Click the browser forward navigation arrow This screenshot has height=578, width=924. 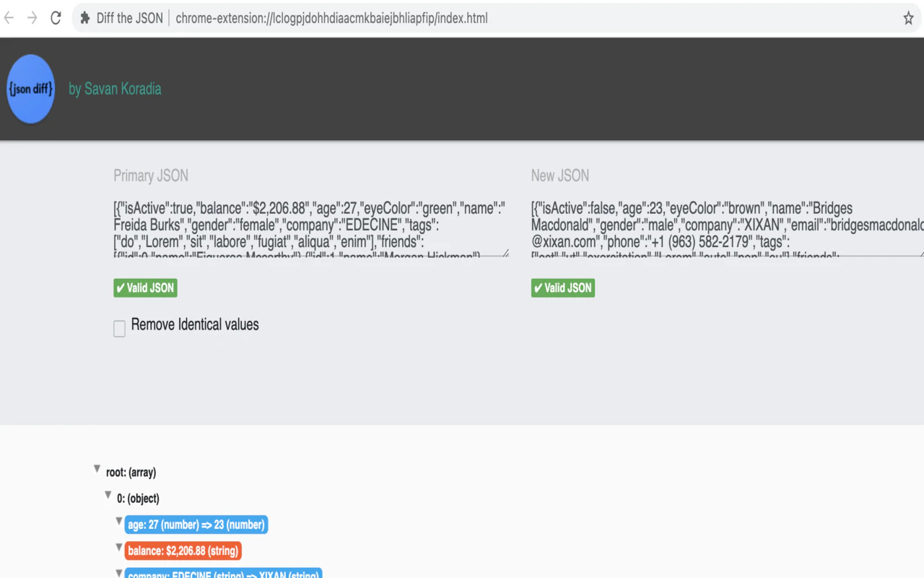coord(32,18)
